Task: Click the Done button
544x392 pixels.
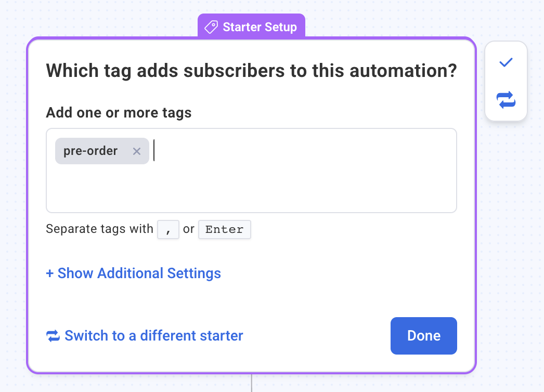Action: point(423,336)
